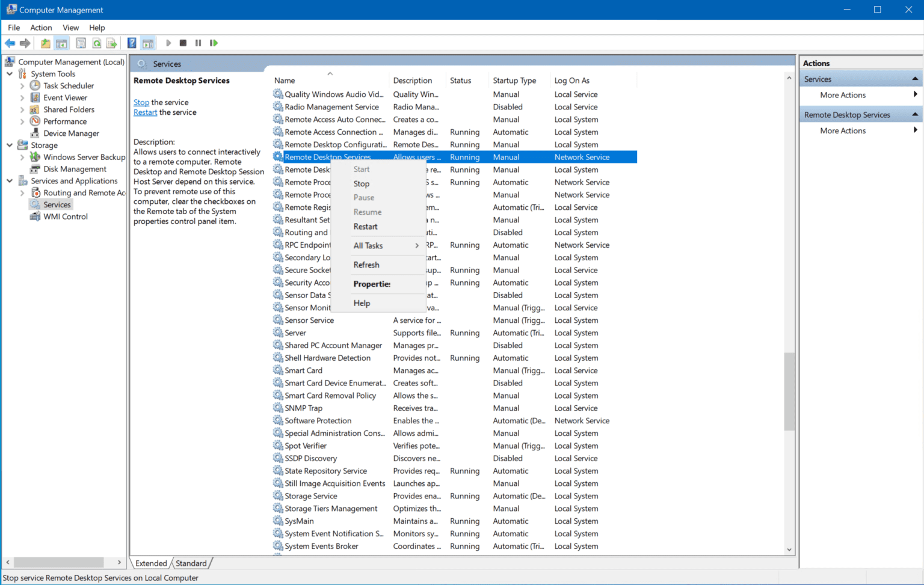924x585 pixels.
Task: Click the Stop service toolbar icon
Action: (x=183, y=43)
